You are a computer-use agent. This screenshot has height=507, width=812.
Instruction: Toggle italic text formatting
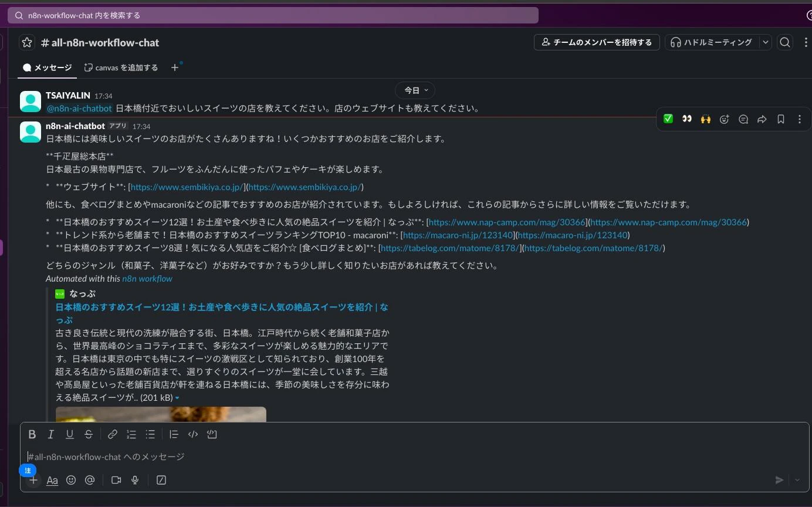coord(51,434)
